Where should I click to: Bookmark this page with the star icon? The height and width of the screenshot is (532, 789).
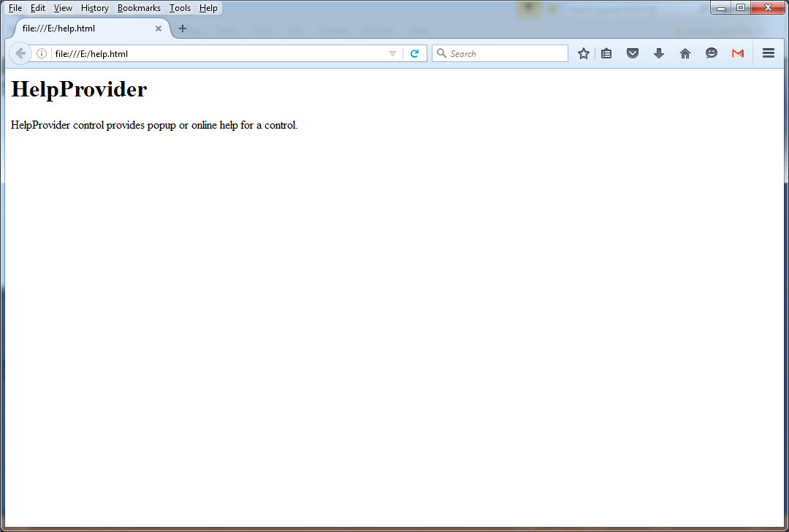[x=583, y=53]
